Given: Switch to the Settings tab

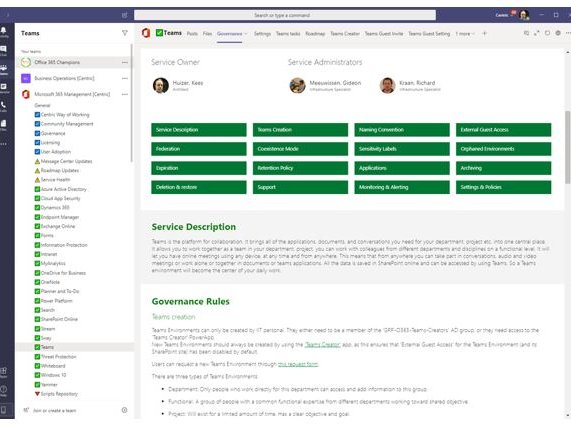Looking at the screenshot, I should 262,34.
